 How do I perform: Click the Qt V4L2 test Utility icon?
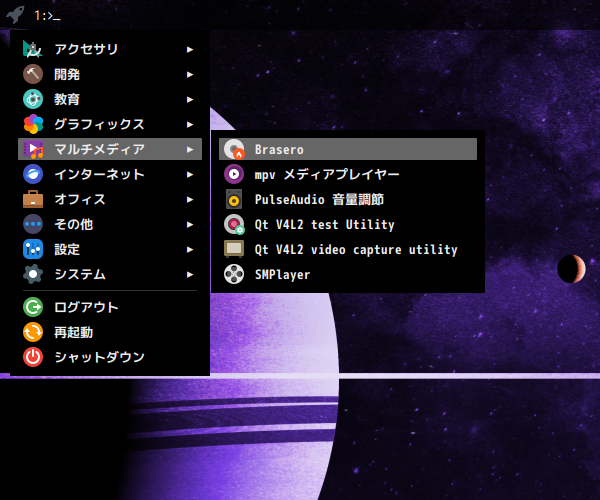(x=234, y=224)
